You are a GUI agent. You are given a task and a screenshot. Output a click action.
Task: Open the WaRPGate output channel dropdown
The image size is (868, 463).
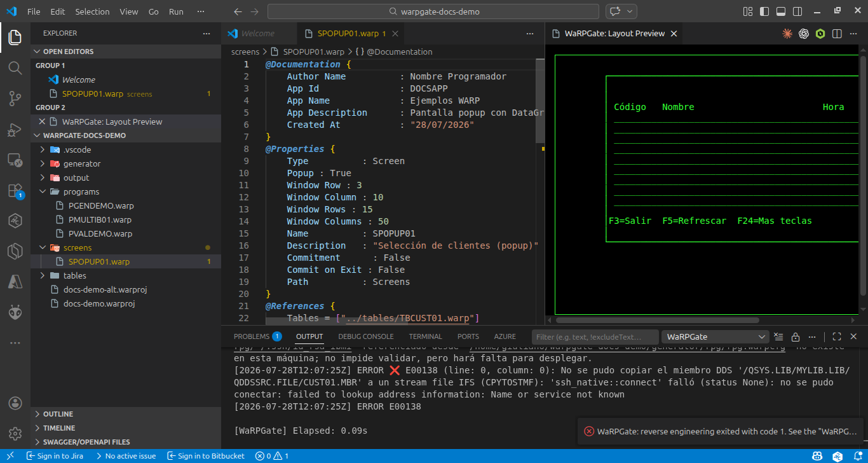(x=715, y=336)
